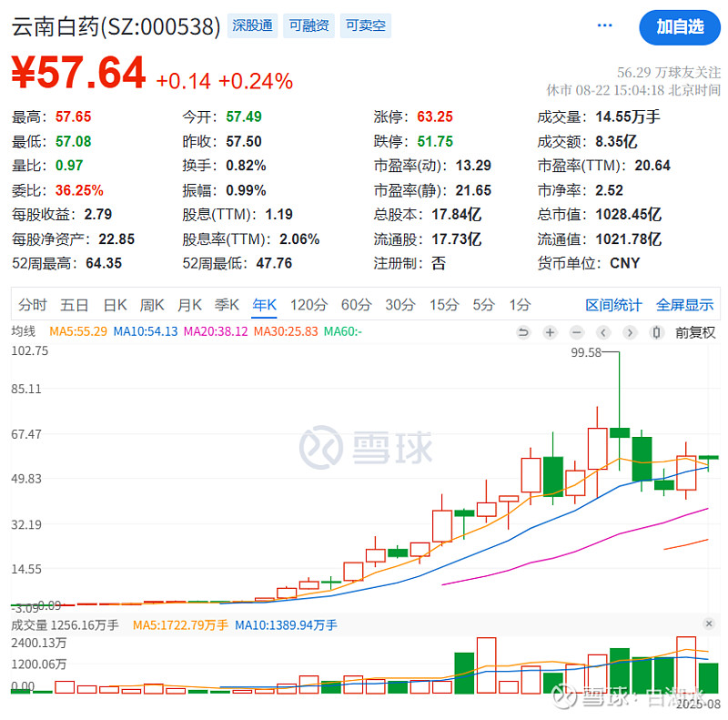Switch to the 分时 chart tab
Image resolution: width=728 pixels, height=720 pixels.
click(x=33, y=305)
